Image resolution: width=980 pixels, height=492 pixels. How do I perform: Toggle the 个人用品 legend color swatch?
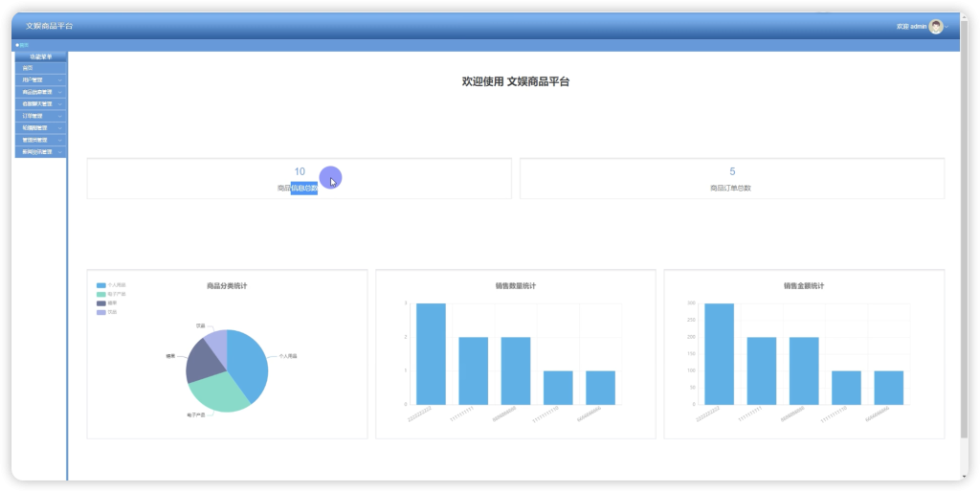(101, 285)
